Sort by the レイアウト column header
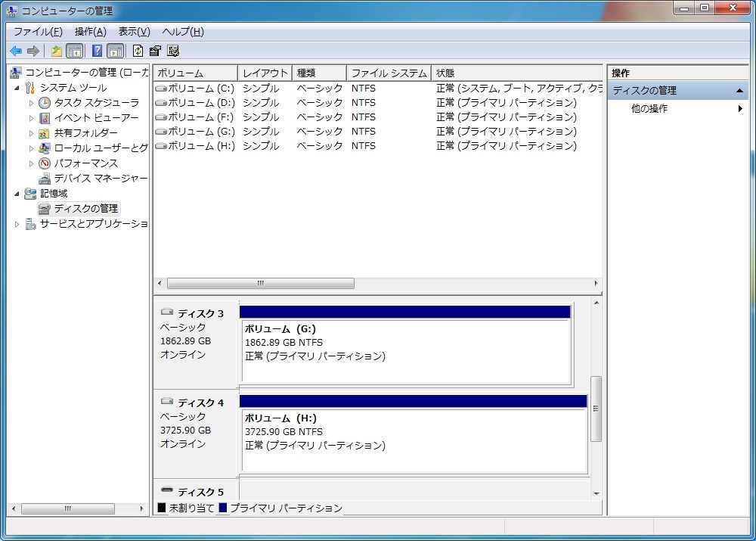This screenshot has width=756, height=541. tap(265, 73)
